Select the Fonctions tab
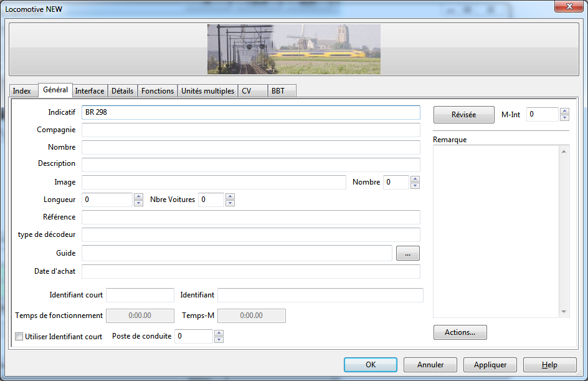588x381 pixels. coord(158,91)
